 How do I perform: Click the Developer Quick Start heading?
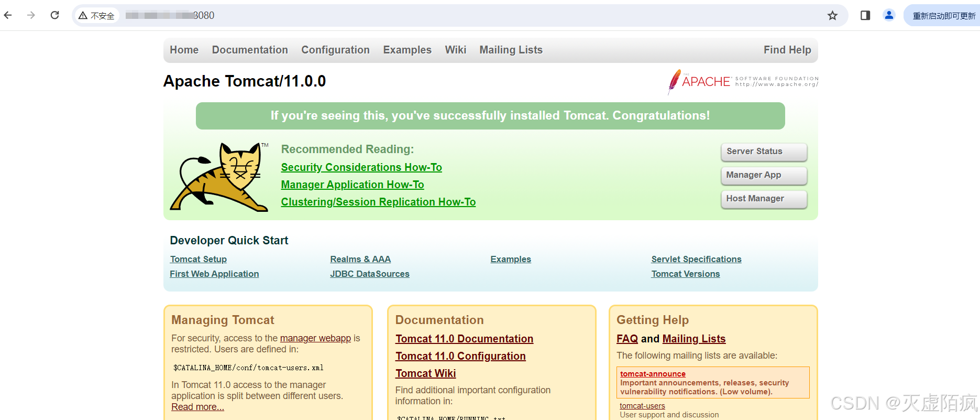pos(229,241)
